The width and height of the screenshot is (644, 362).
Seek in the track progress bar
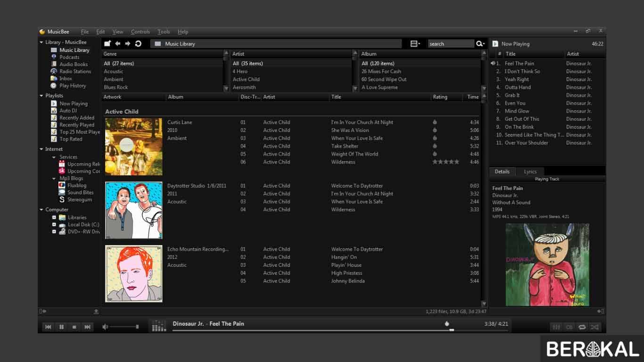pyautogui.click(x=340, y=330)
